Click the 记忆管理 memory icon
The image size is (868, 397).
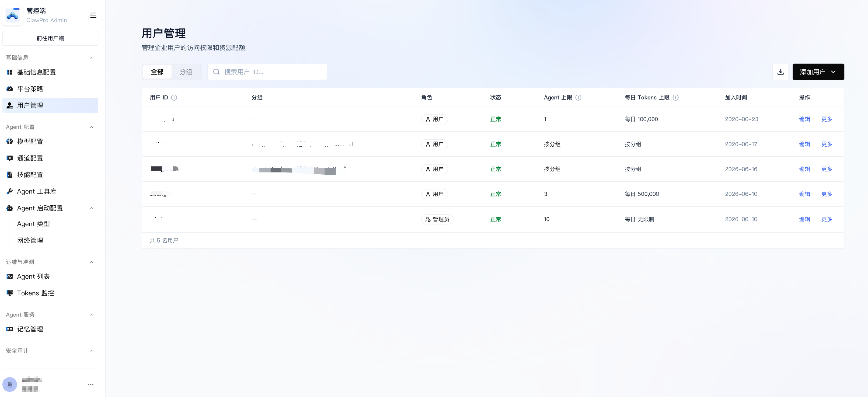(10, 329)
